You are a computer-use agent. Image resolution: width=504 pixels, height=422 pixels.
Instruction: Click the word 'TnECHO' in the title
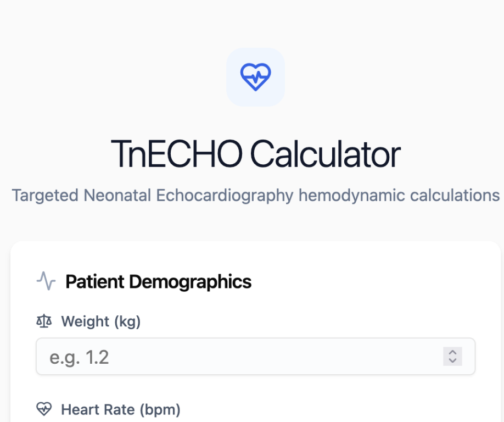pos(176,153)
